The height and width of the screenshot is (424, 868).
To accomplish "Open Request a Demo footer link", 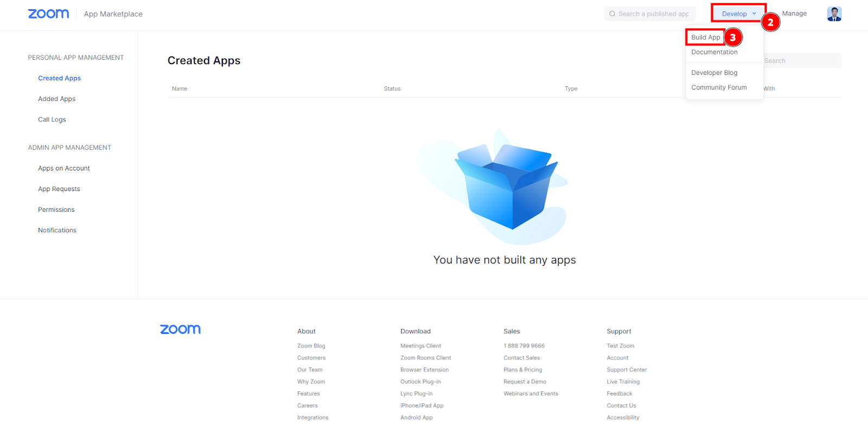I will coord(525,382).
